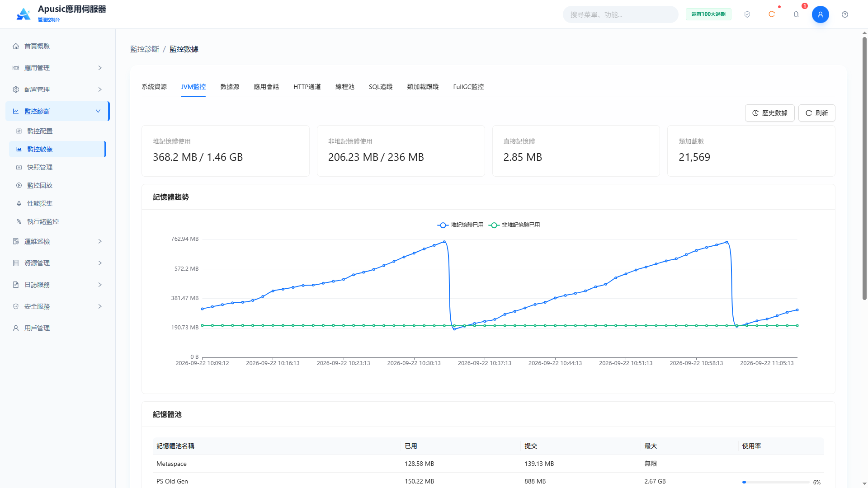Expand the 安全服務 menu chevron

click(100, 306)
